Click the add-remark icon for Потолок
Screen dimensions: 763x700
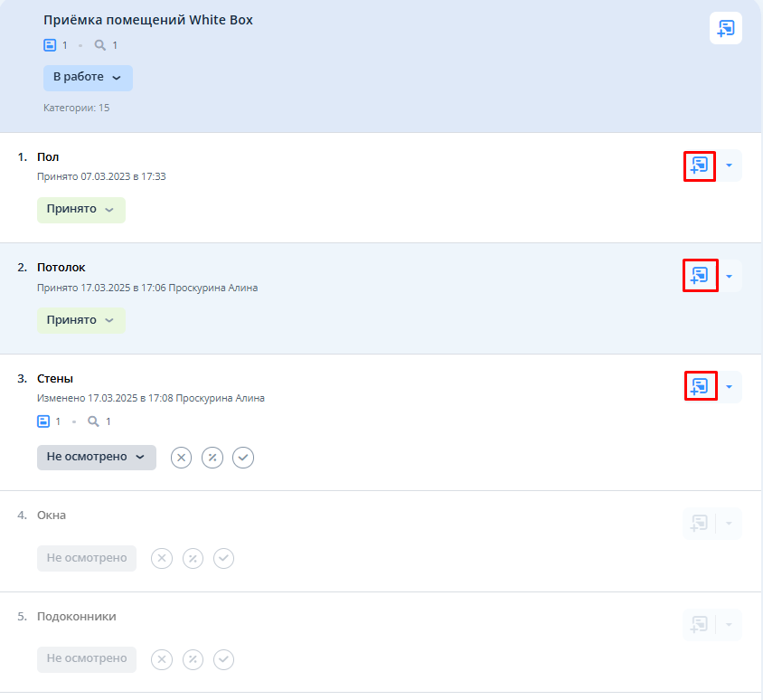699,276
